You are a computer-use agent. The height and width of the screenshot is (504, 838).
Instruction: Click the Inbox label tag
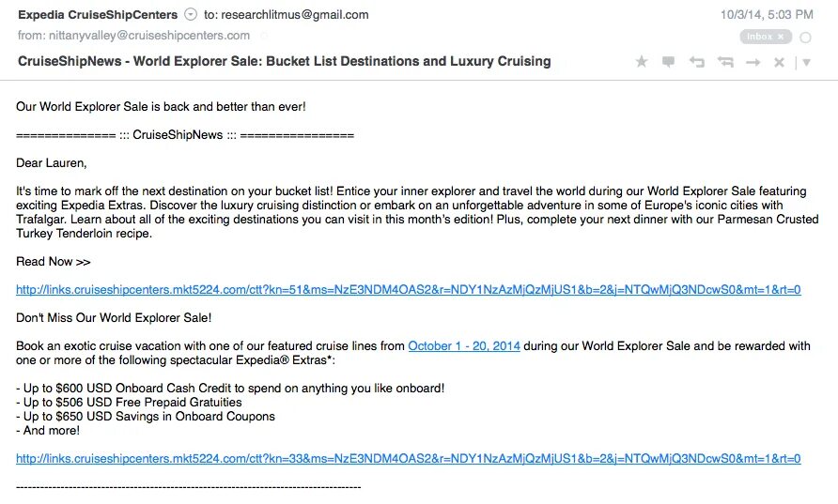tap(759, 37)
